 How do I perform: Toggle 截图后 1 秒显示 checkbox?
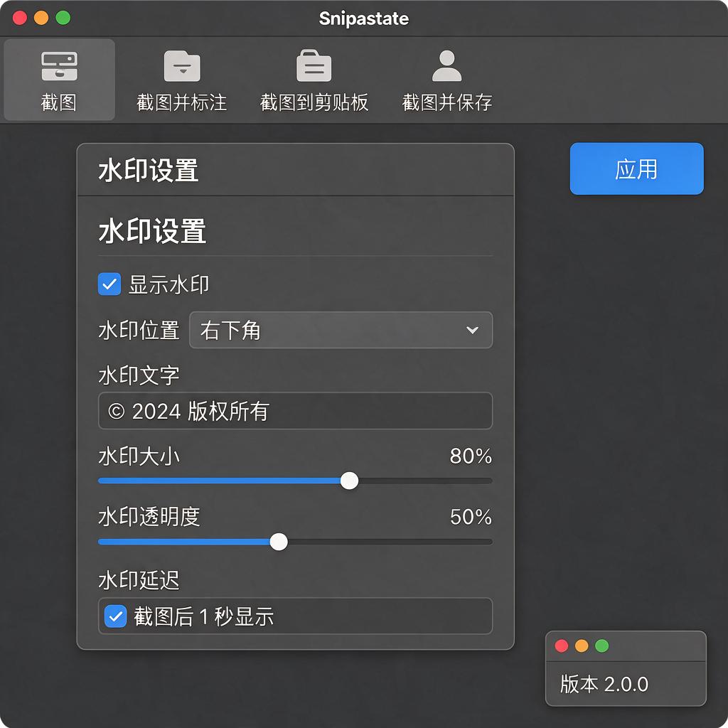tap(116, 616)
